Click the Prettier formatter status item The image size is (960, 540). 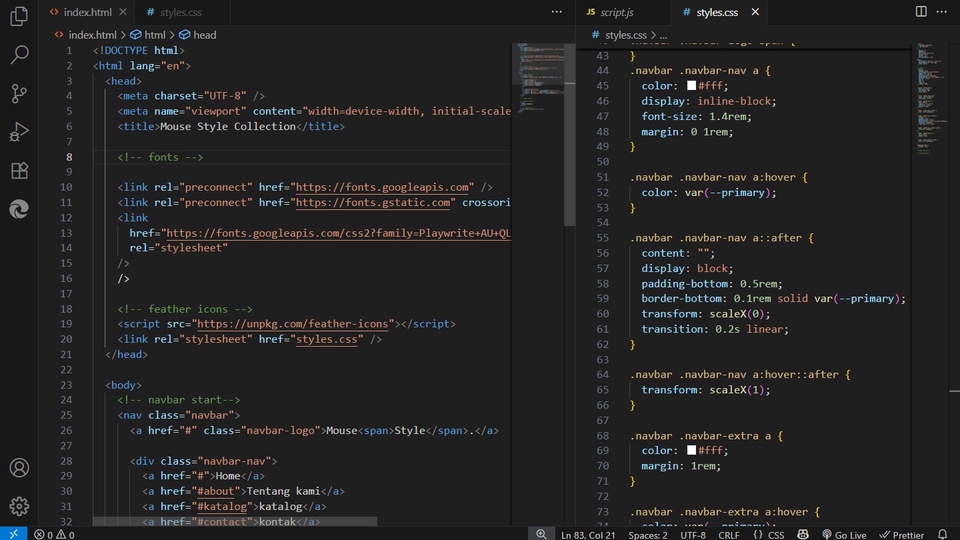(902, 534)
